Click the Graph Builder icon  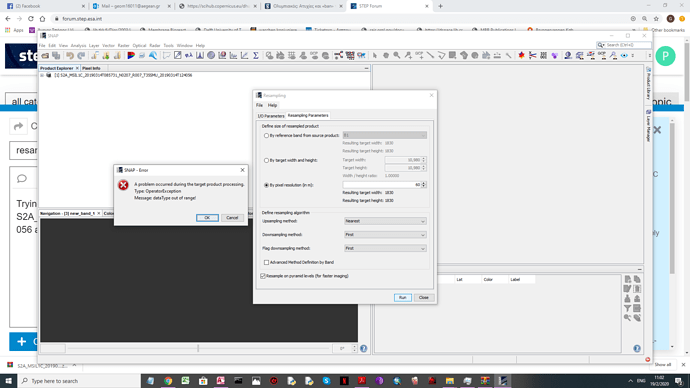coord(338,55)
